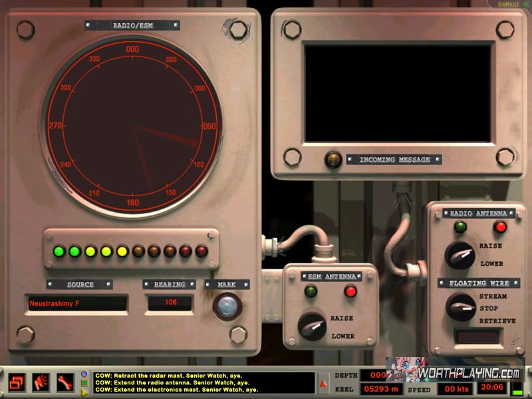Turn the Radio Antenna raise/lower knob
The height and width of the screenshot is (399, 532).
pyautogui.click(x=460, y=255)
